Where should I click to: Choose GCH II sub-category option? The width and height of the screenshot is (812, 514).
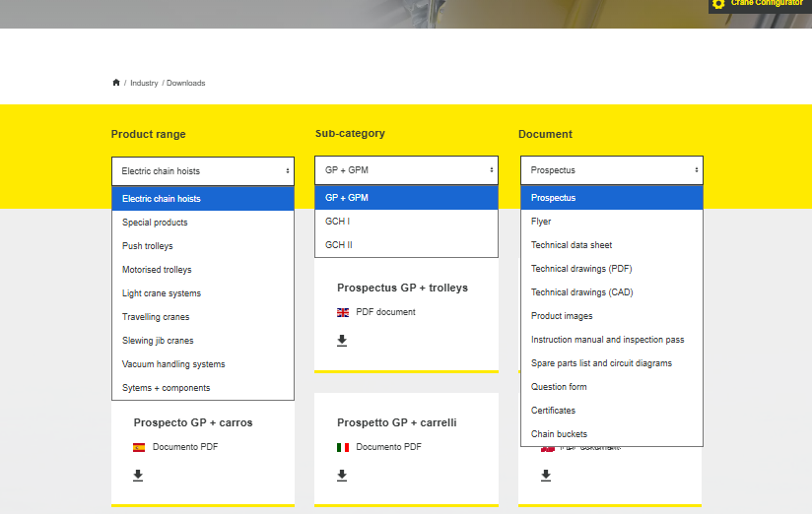coord(339,245)
